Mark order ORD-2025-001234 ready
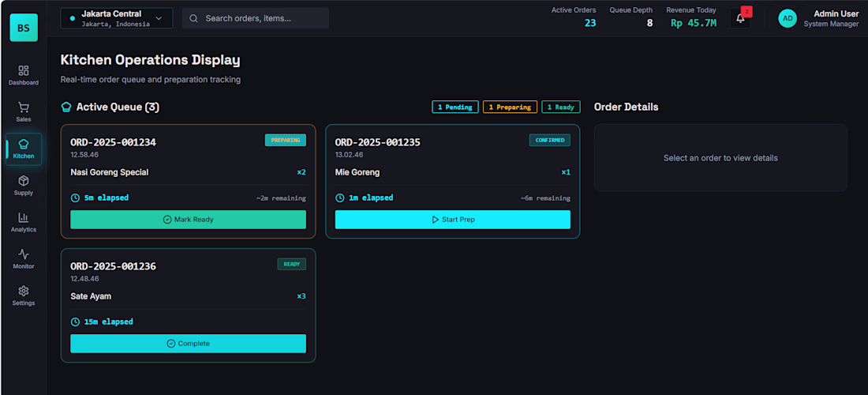The image size is (868, 395). pos(189,220)
